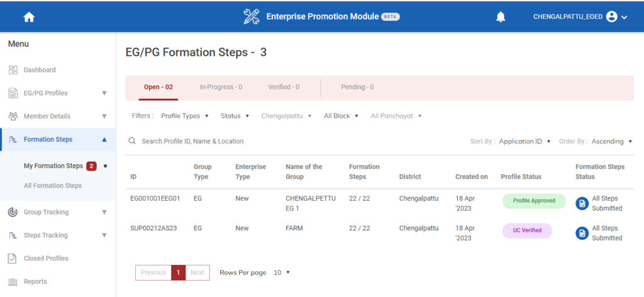Collapse the Formation Steps menu
The width and height of the screenshot is (644, 297).
[x=104, y=140]
